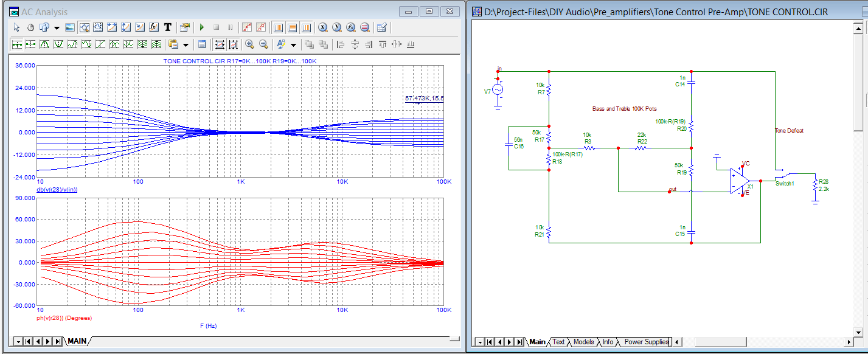Toggle data points marker icon
The height and width of the screenshot is (354, 868).
246,27
